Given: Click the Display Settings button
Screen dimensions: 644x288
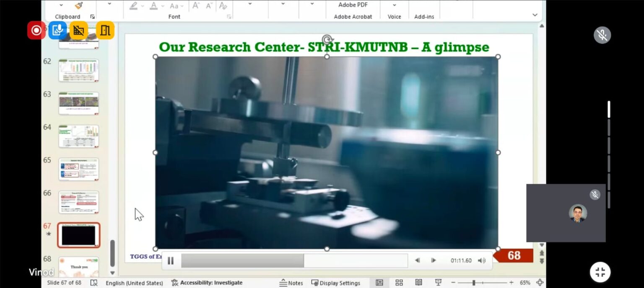Looking at the screenshot, I should 337,283.
